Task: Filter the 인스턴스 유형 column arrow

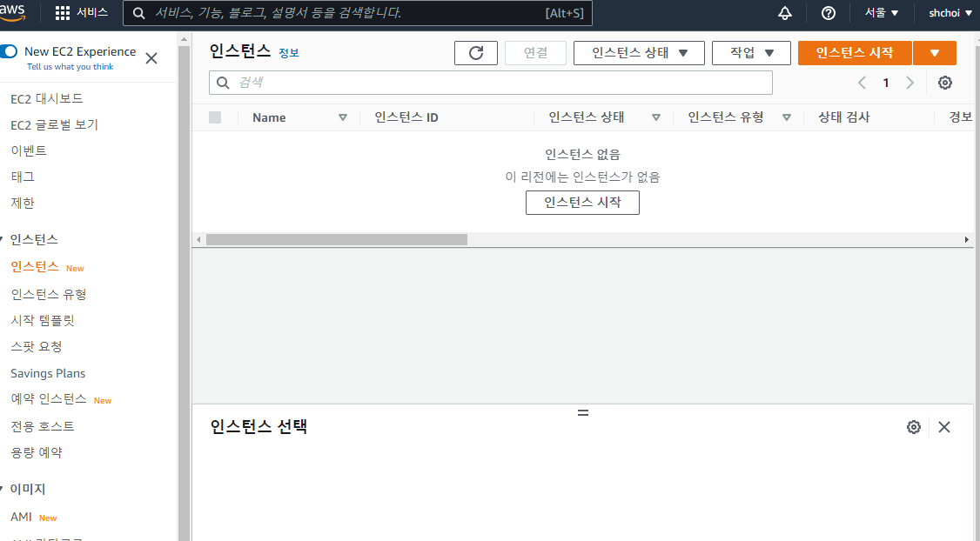Action: [x=787, y=117]
